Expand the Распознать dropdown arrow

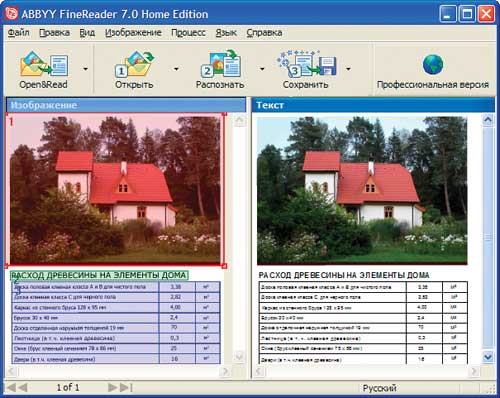(x=262, y=69)
